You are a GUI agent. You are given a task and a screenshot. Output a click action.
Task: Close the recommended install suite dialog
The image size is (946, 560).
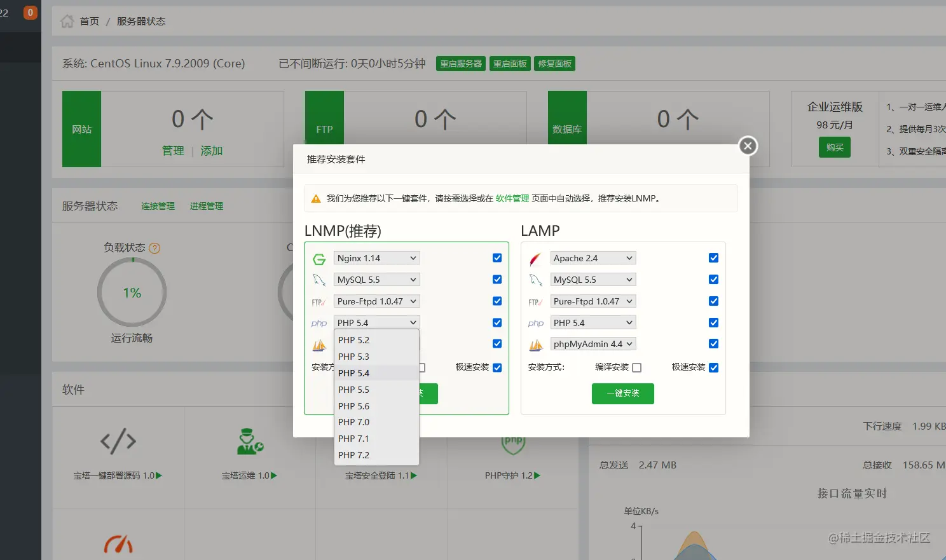click(748, 146)
